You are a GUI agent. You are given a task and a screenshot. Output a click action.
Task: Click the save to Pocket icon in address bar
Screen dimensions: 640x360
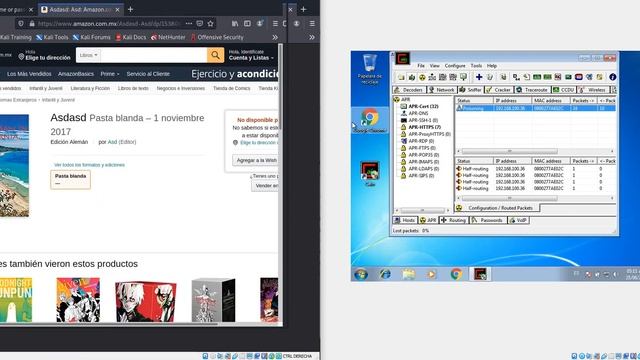tap(200, 24)
